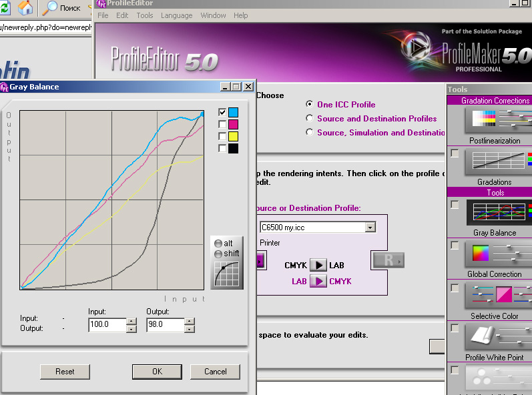
Task: Click OK in Gray Balance dialog
Action: [157, 372]
